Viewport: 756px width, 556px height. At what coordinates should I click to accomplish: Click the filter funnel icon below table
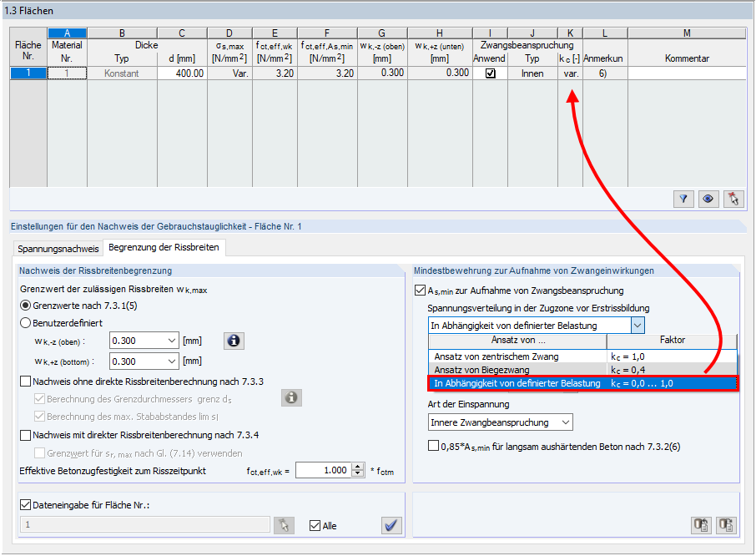(683, 199)
